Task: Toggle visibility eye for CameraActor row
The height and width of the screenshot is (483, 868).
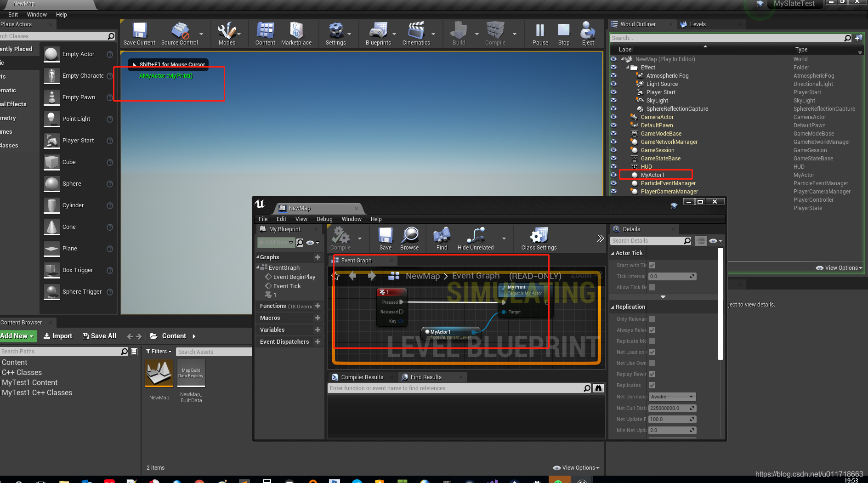Action: [613, 117]
